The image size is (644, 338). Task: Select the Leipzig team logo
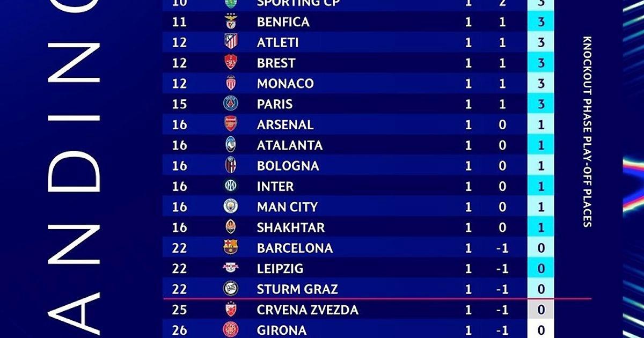coord(231,268)
